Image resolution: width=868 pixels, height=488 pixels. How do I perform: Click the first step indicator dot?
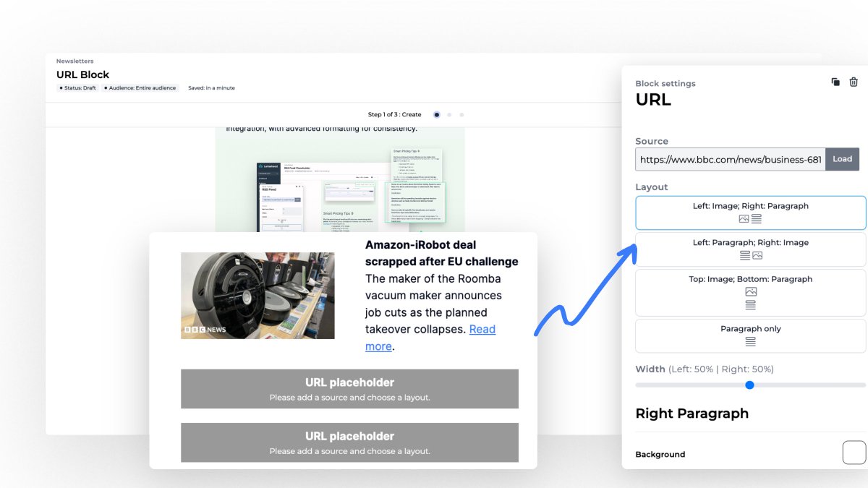[x=436, y=114]
